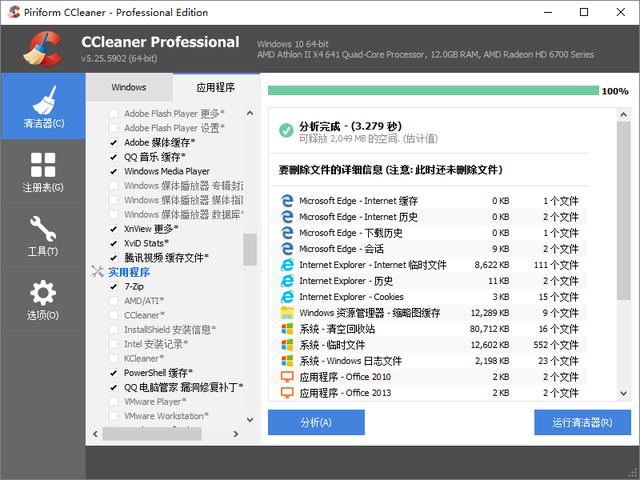Click down arrow of application list scrollbar
Viewport: 640px width, 480px height.
(x=250, y=419)
